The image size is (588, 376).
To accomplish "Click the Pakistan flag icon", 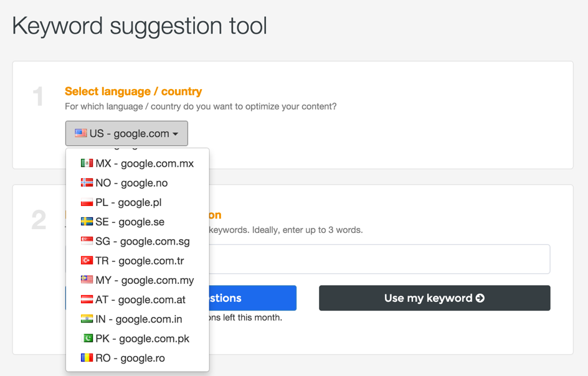I will pyautogui.click(x=87, y=338).
